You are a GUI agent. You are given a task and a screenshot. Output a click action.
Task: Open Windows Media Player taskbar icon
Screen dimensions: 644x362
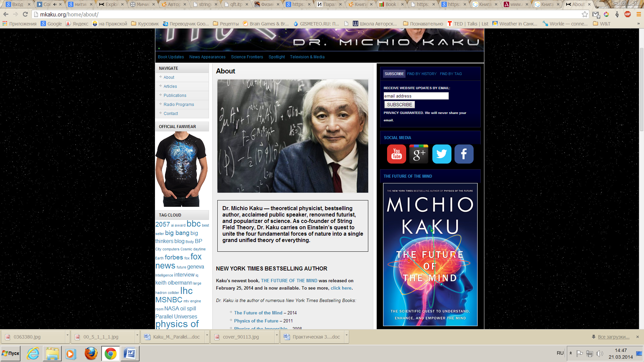pyautogui.click(x=71, y=354)
